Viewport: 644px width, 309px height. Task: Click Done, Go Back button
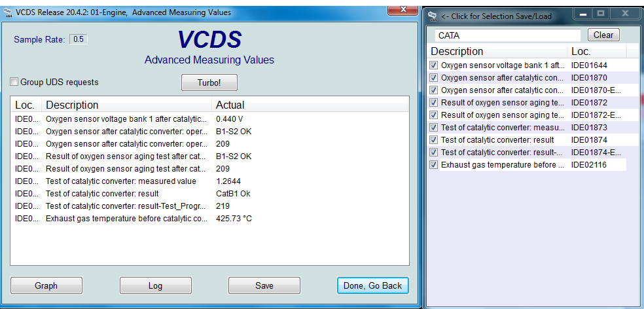372,285
